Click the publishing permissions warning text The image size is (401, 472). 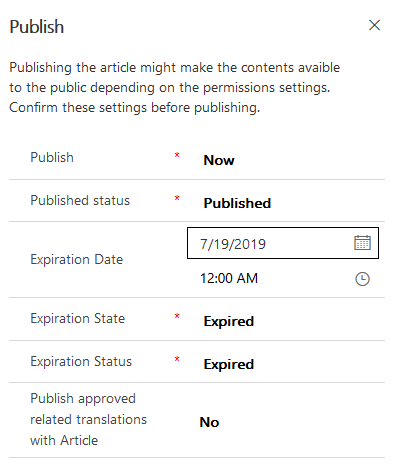tap(175, 87)
